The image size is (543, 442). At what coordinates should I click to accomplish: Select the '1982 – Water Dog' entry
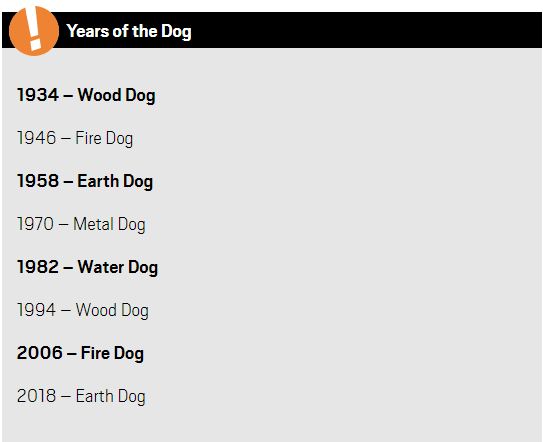(88, 267)
